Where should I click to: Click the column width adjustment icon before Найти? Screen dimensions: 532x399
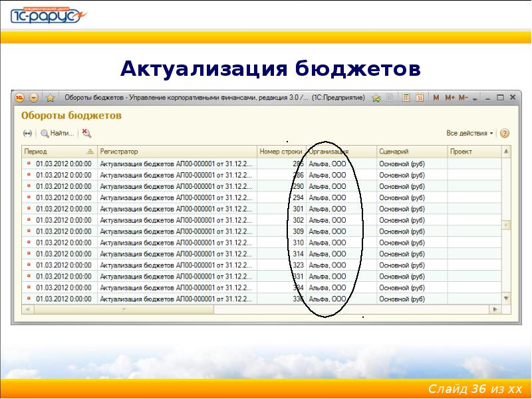point(27,132)
